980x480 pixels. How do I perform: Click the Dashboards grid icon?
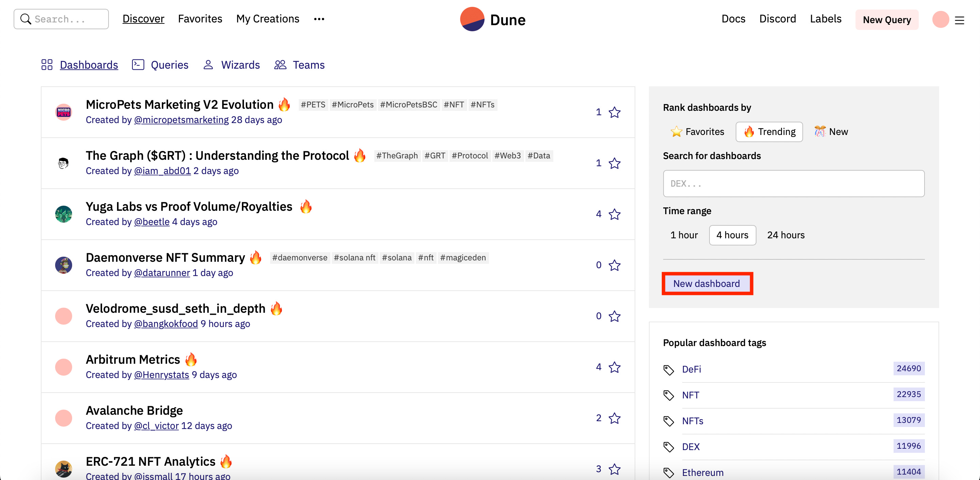pos(47,65)
